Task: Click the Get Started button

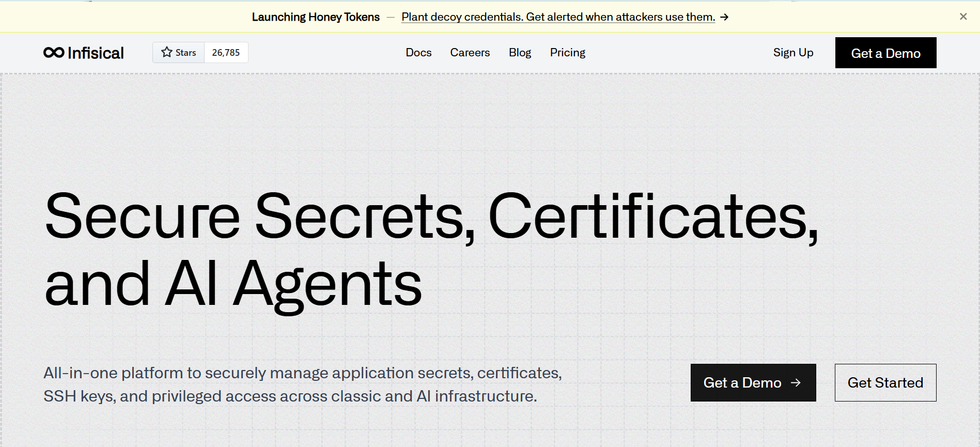Action: (x=885, y=383)
